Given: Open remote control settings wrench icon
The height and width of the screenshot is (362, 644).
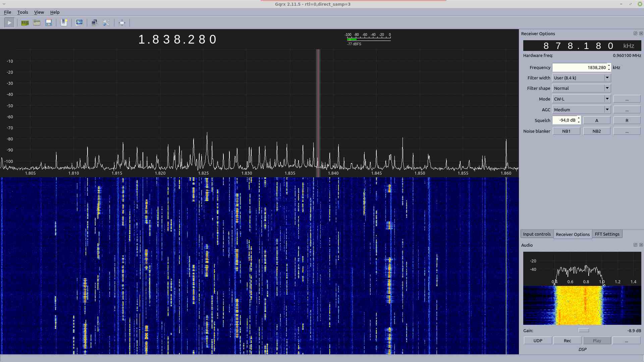Looking at the screenshot, I should 106,23.
